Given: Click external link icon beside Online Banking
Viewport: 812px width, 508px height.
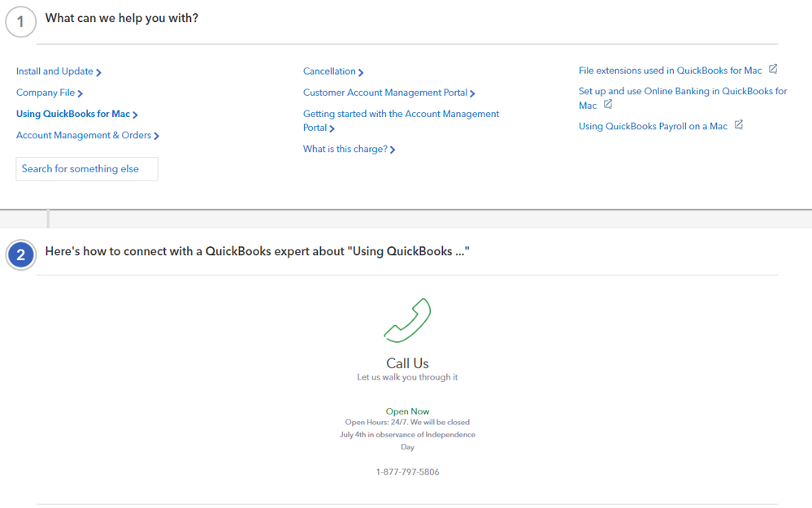Looking at the screenshot, I should pyautogui.click(x=608, y=104).
